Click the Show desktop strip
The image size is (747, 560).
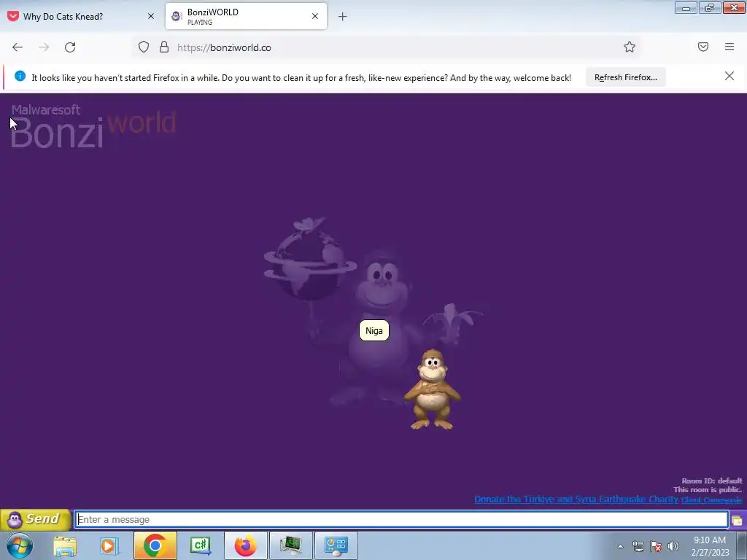(x=742, y=545)
